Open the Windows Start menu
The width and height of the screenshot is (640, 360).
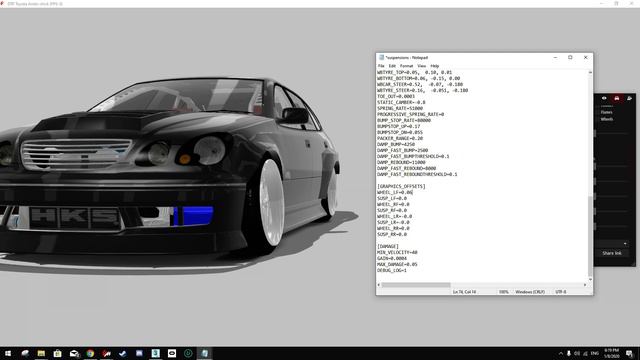click(x=8, y=353)
